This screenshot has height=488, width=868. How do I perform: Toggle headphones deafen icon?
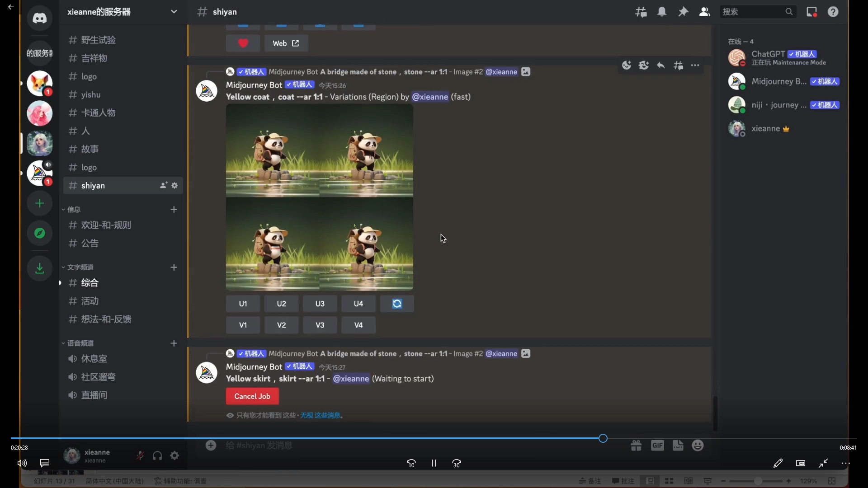[x=157, y=455]
